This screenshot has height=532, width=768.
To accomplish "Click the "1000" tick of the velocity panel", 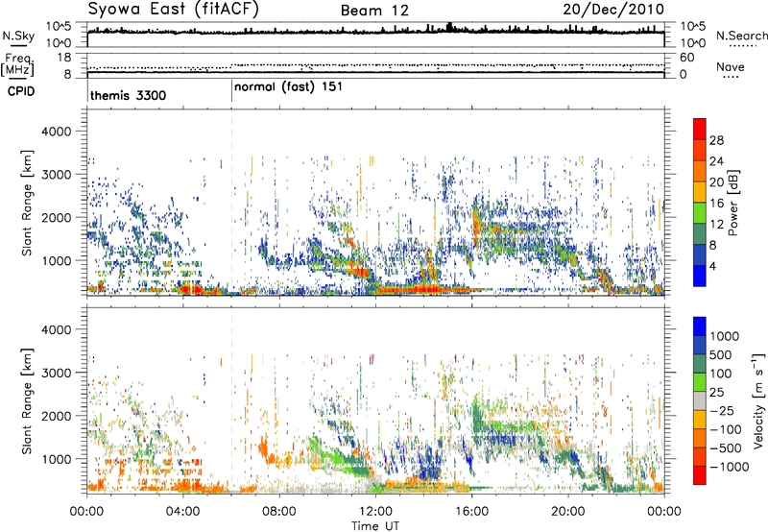I will 56,459.
